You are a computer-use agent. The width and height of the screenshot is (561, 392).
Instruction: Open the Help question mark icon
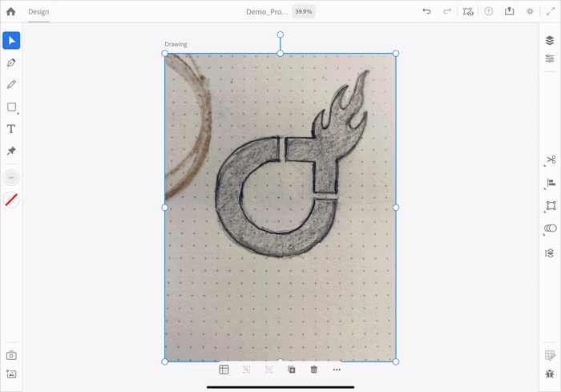click(x=488, y=11)
